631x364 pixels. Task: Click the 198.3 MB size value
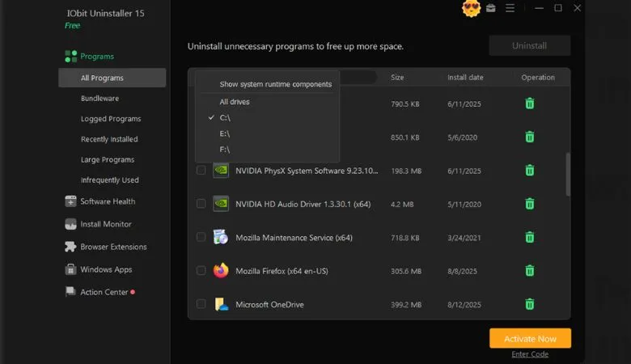pyautogui.click(x=406, y=171)
